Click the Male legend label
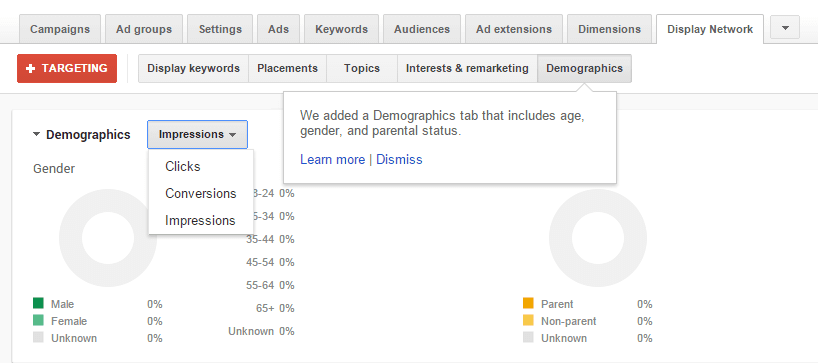Viewport: 818px width, 363px height. pos(63,304)
